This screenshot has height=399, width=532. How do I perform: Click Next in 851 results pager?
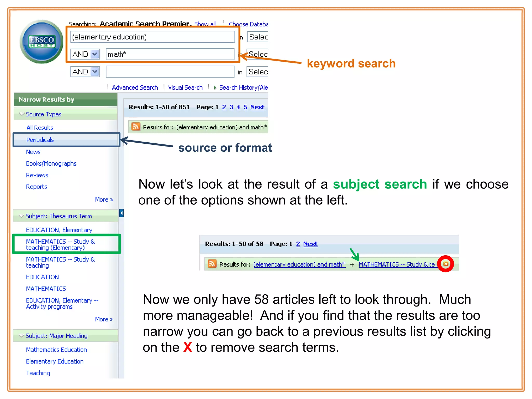coord(257,107)
